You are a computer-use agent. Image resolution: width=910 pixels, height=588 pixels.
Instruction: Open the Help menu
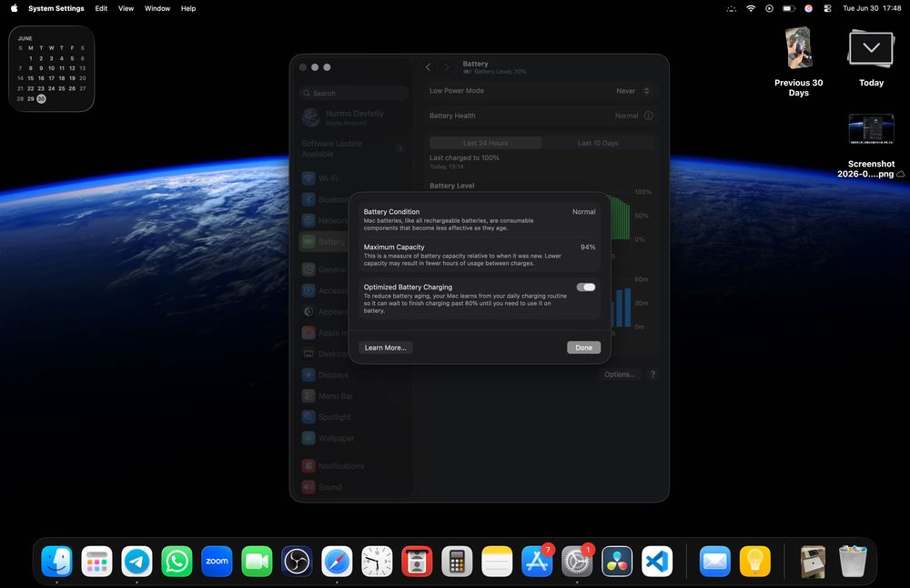tap(188, 8)
